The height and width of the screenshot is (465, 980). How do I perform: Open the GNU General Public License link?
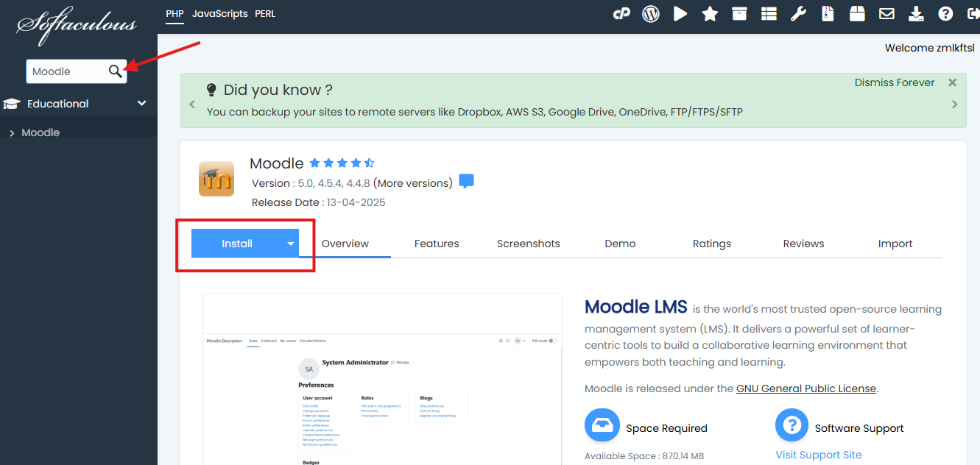pyautogui.click(x=805, y=388)
